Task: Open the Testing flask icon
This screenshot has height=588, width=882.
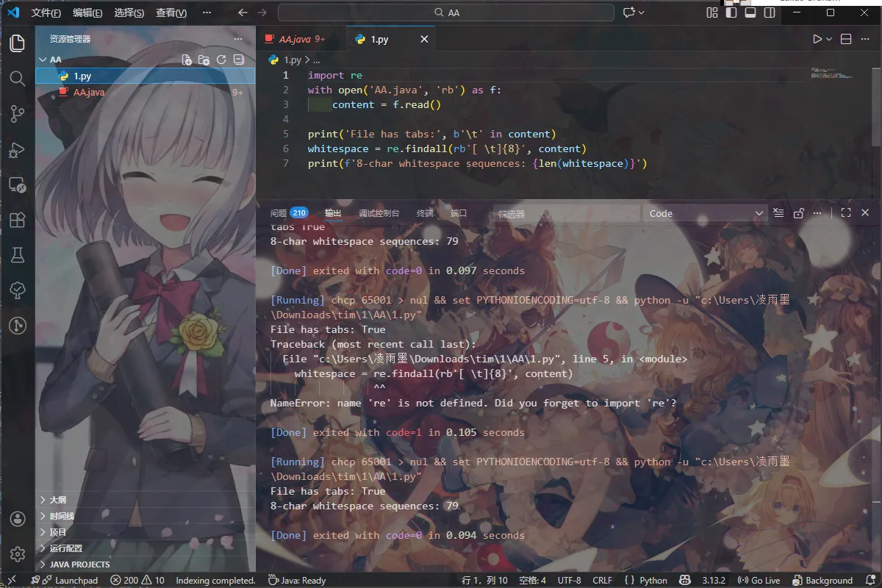Action: pyautogui.click(x=18, y=255)
